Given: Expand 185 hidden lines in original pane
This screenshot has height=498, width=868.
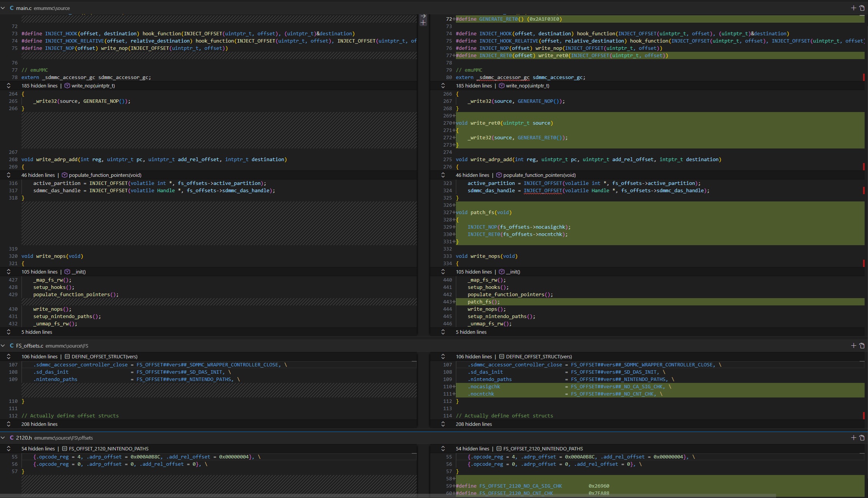Looking at the screenshot, I should click(x=8, y=86).
